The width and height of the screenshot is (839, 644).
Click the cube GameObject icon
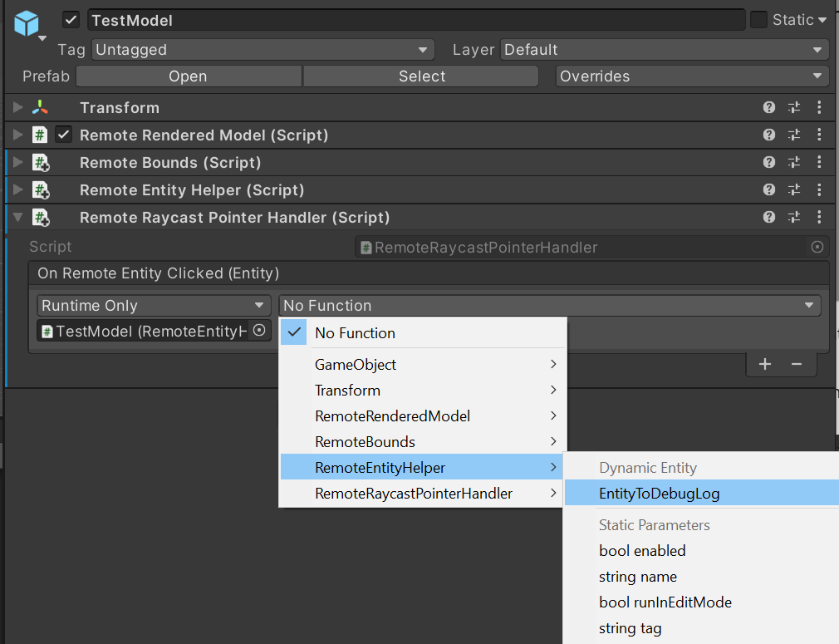click(x=27, y=22)
